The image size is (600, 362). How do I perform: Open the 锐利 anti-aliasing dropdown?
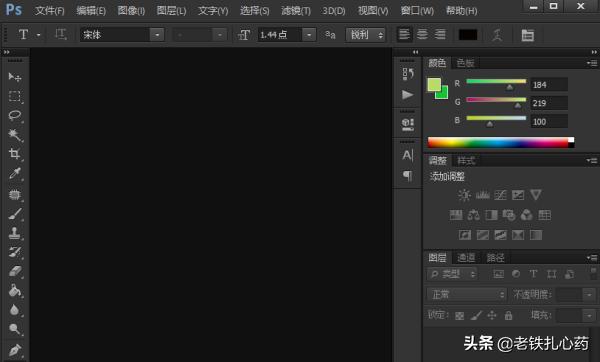[x=365, y=35]
